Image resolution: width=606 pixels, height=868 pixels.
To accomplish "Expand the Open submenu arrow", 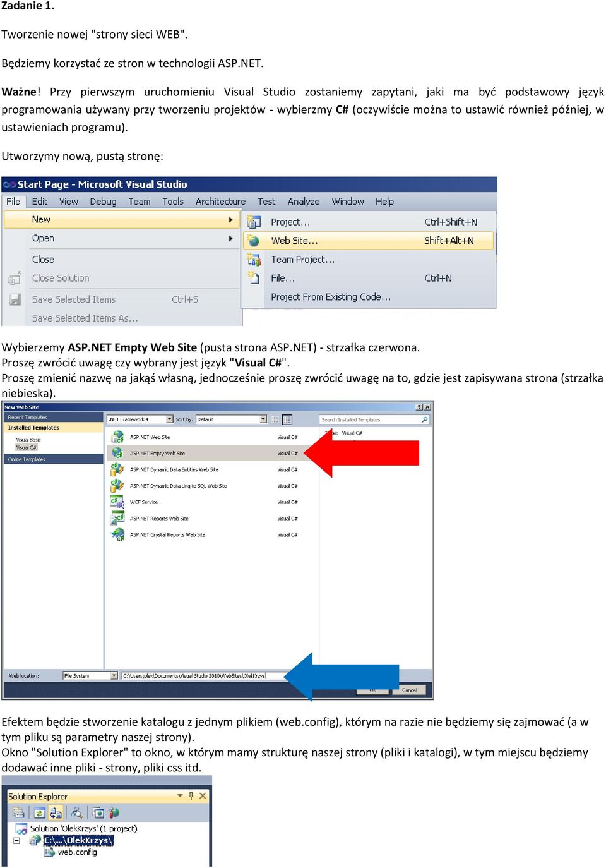I will [x=231, y=238].
